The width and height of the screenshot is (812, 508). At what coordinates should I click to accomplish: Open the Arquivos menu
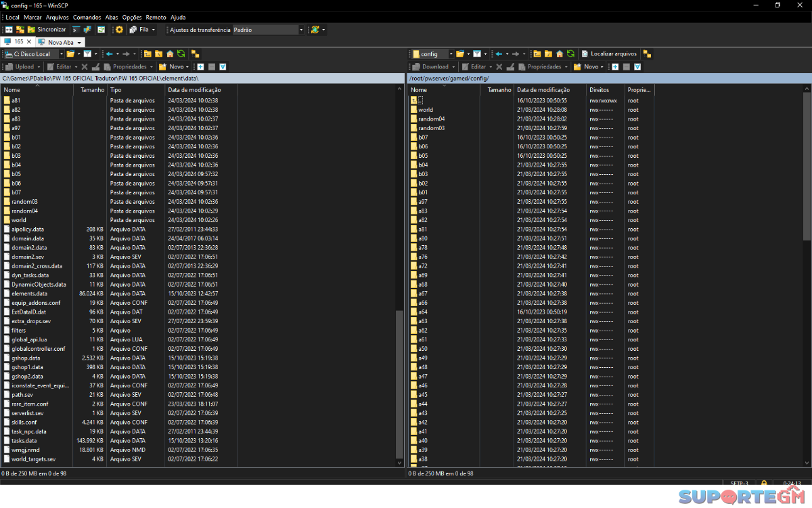point(58,17)
